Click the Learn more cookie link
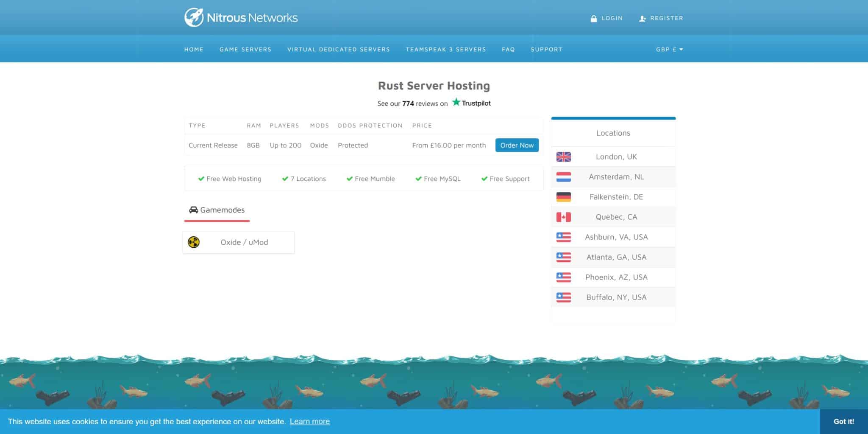Screen dimensions: 868x434 tap(310, 421)
